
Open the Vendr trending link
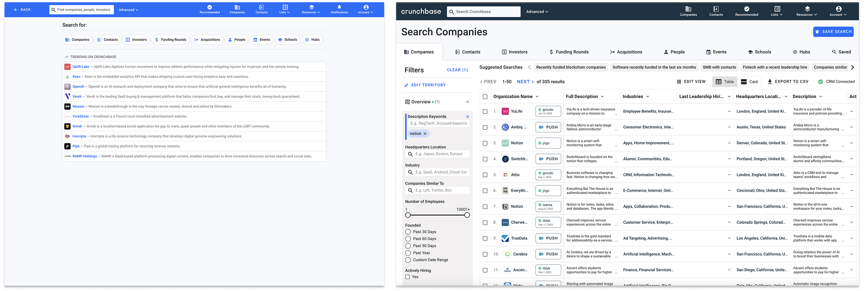77,96
